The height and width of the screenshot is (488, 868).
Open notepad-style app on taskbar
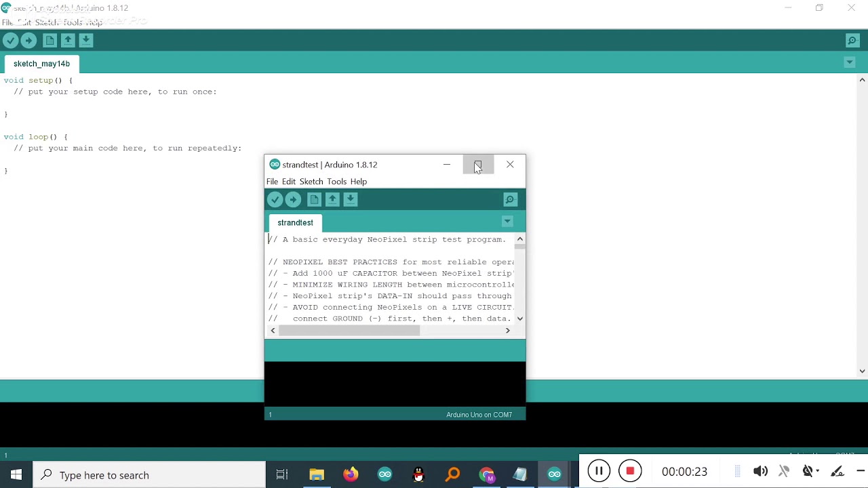pyautogui.click(x=520, y=475)
